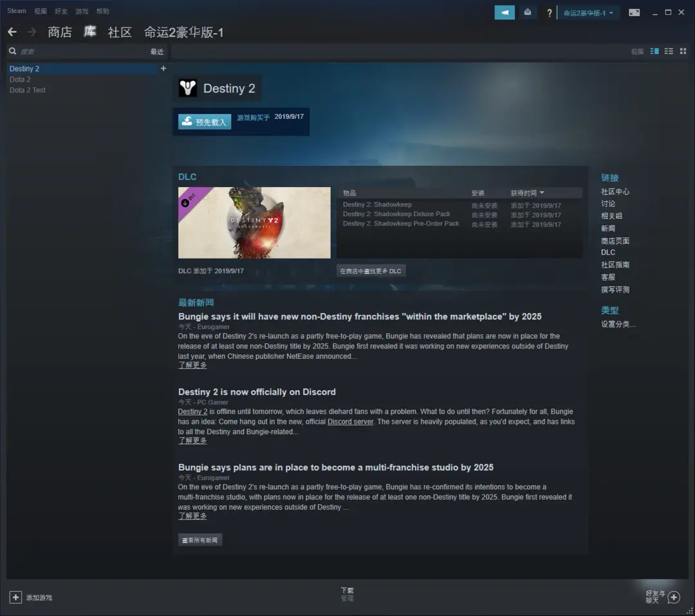Click the search magnifier icon

(12, 51)
